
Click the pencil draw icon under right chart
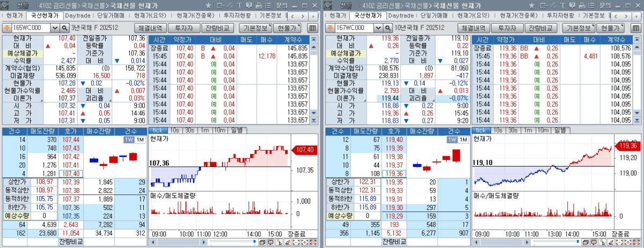pos(611,242)
